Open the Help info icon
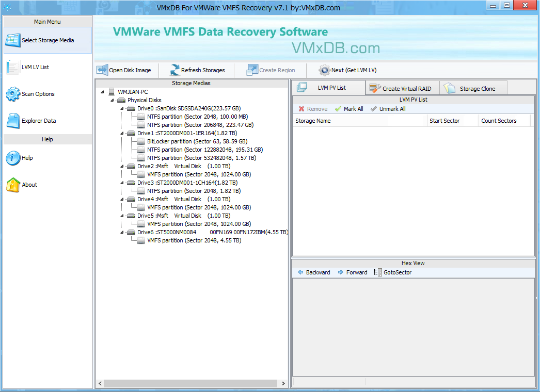The width and height of the screenshot is (540, 392). pos(13,158)
